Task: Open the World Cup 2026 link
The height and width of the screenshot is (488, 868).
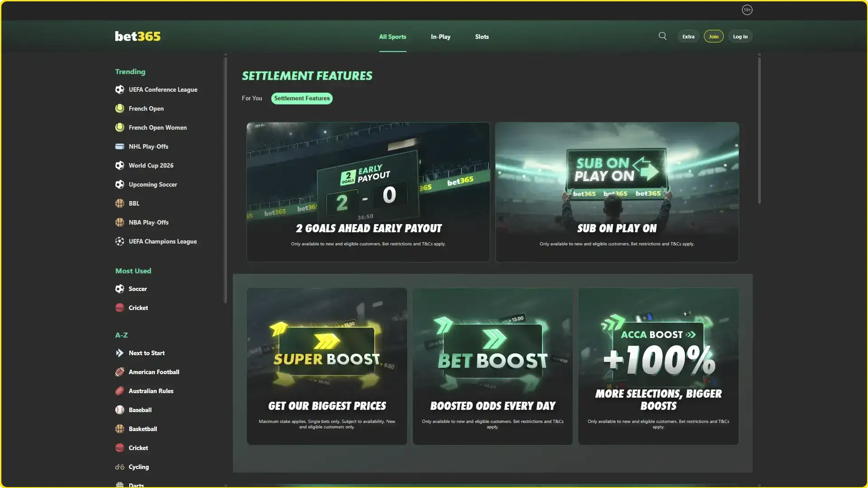Action: pyautogui.click(x=151, y=165)
